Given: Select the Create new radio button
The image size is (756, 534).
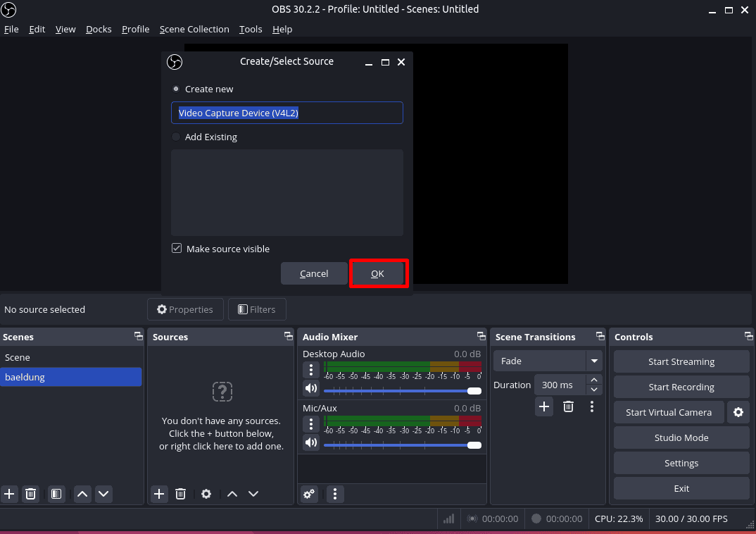Looking at the screenshot, I should coord(175,89).
